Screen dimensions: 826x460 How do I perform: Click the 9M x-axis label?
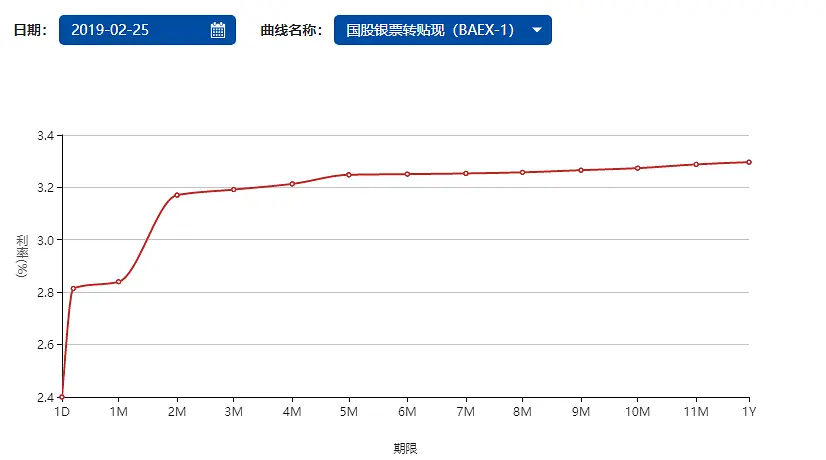pyautogui.click(x=581, y=412)
